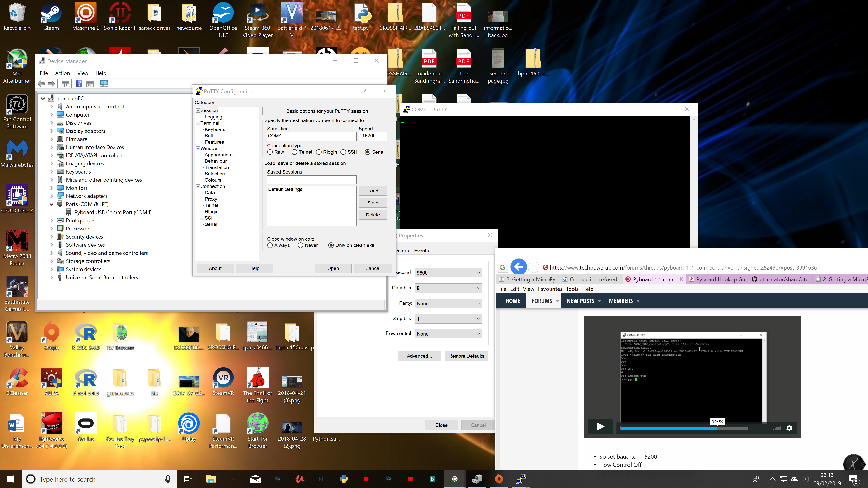
Task: Click Restore Defaults button
Action: (466, 356)
